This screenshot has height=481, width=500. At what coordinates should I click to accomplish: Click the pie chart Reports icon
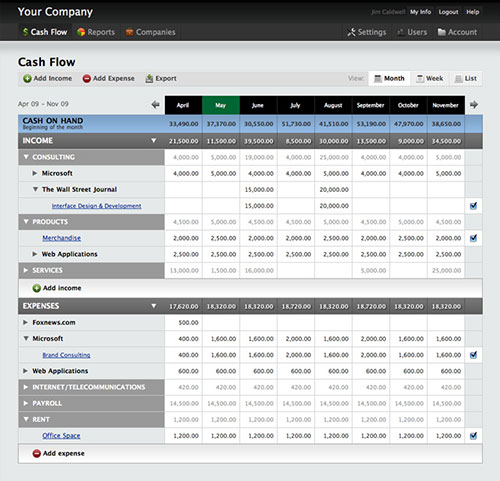[81, 32]
